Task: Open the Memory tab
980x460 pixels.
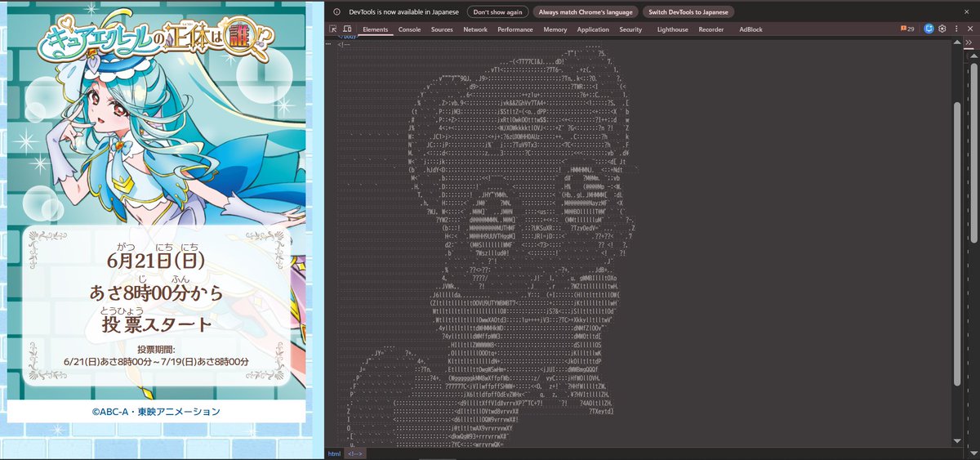Action: click(x=555, y=29)
